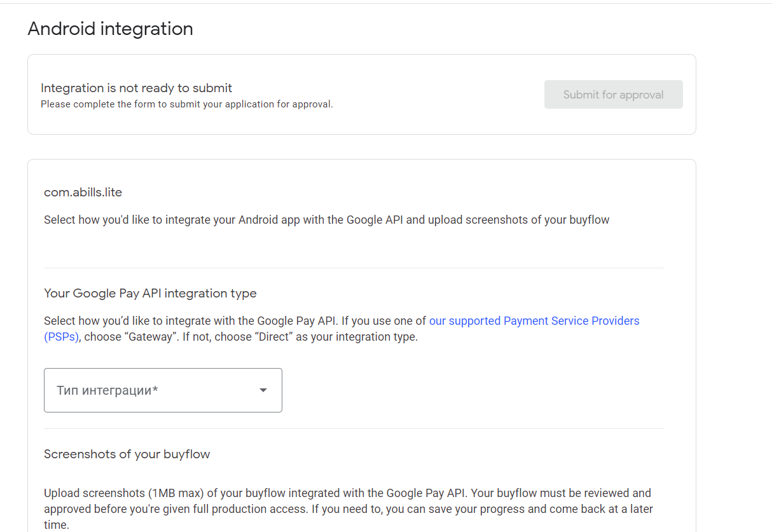This screenshot has width=772, height=532.
Task: Click the Please complete the form message
Action: pos(187,104)
